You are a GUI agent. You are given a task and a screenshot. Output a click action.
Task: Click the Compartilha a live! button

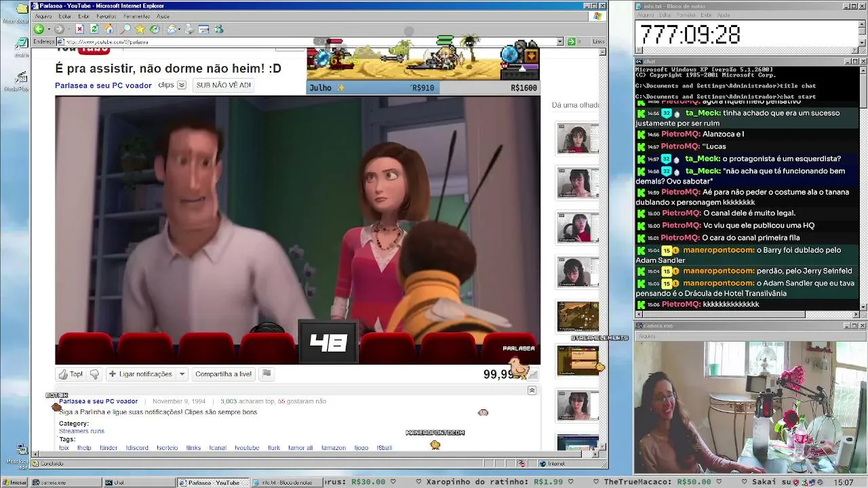pyautogui.click(x=223, y=374)
